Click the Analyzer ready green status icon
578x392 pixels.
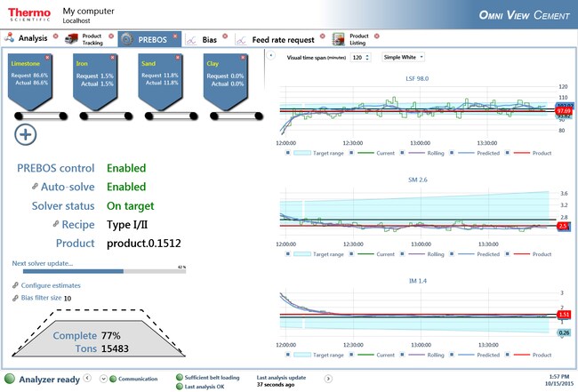point(10,379)
